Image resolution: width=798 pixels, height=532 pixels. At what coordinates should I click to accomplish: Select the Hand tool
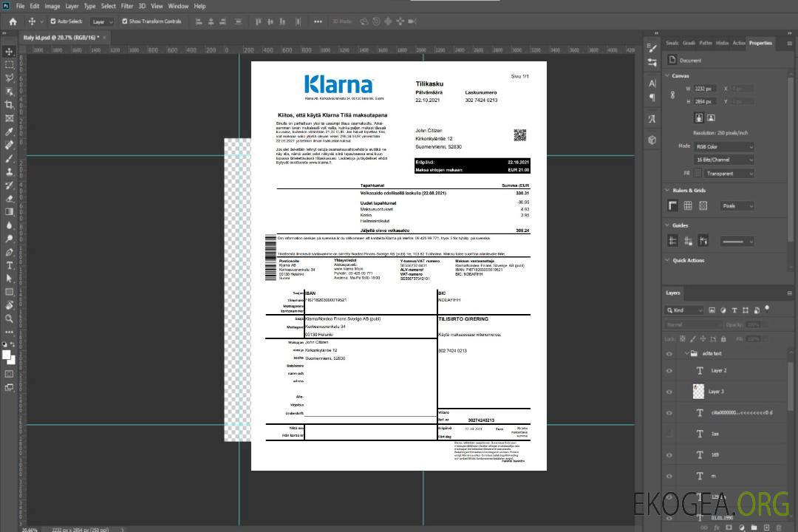(9, 305)
